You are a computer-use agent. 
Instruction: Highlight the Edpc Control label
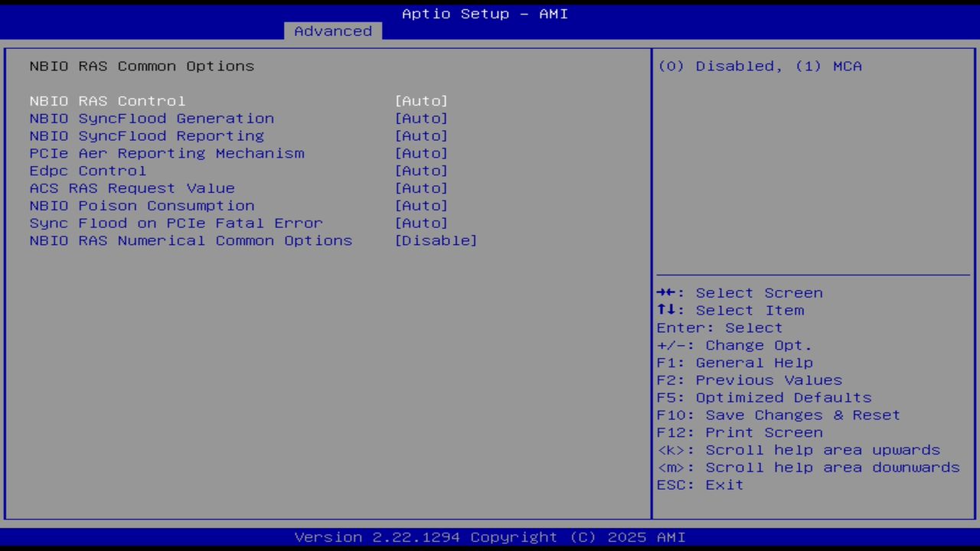coord(87,171)
